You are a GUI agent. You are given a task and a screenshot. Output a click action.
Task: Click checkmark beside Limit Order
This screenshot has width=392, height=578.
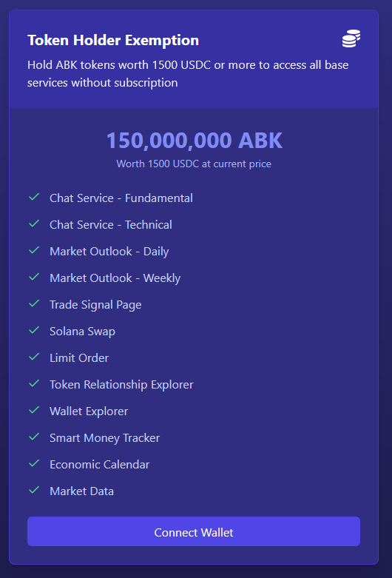pos(34,357)
